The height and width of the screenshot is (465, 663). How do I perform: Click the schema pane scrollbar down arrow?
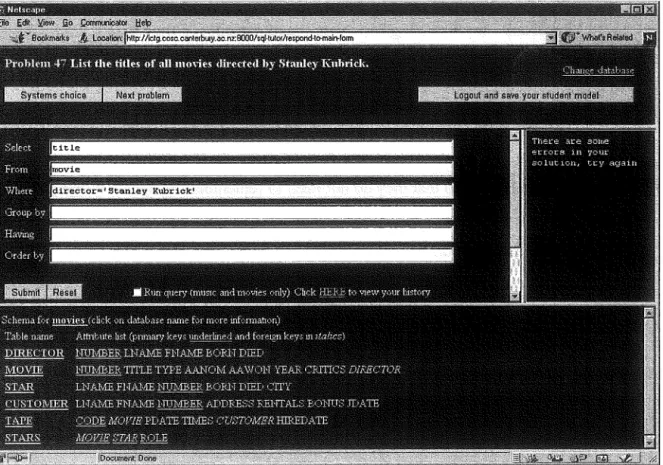(649, 442)
